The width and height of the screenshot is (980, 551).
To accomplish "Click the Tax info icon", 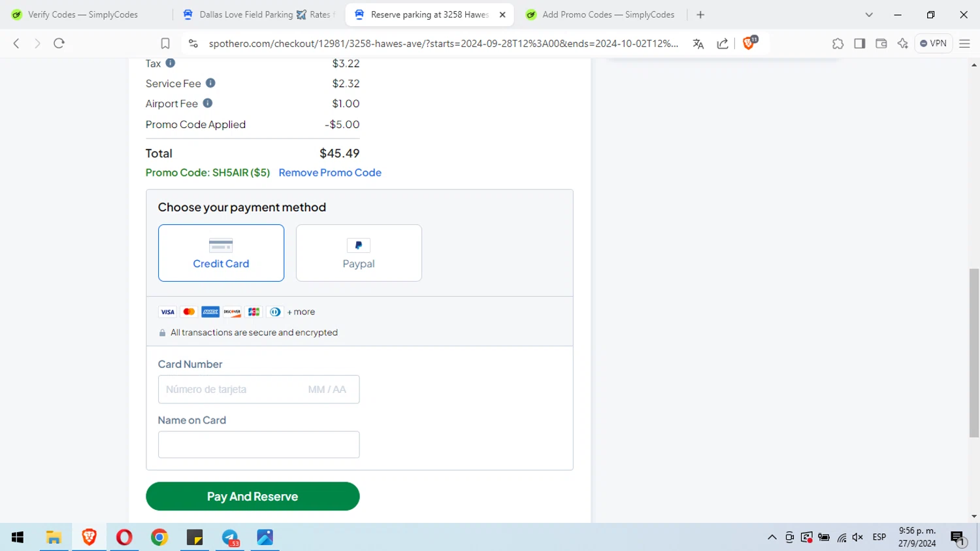I will [x=171, y=63].
